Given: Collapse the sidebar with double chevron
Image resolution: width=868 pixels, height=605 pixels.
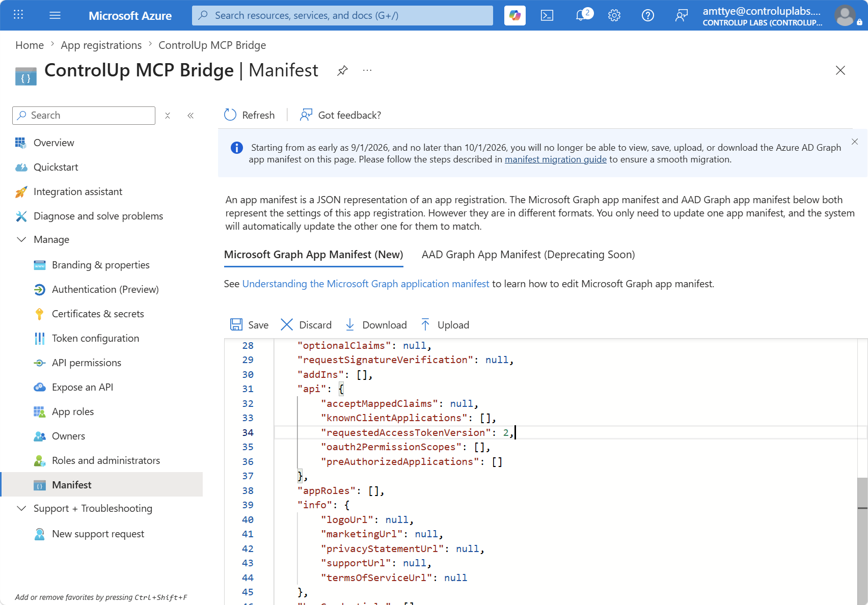Looking at the screenshot, I should click(x=191, y=116).
